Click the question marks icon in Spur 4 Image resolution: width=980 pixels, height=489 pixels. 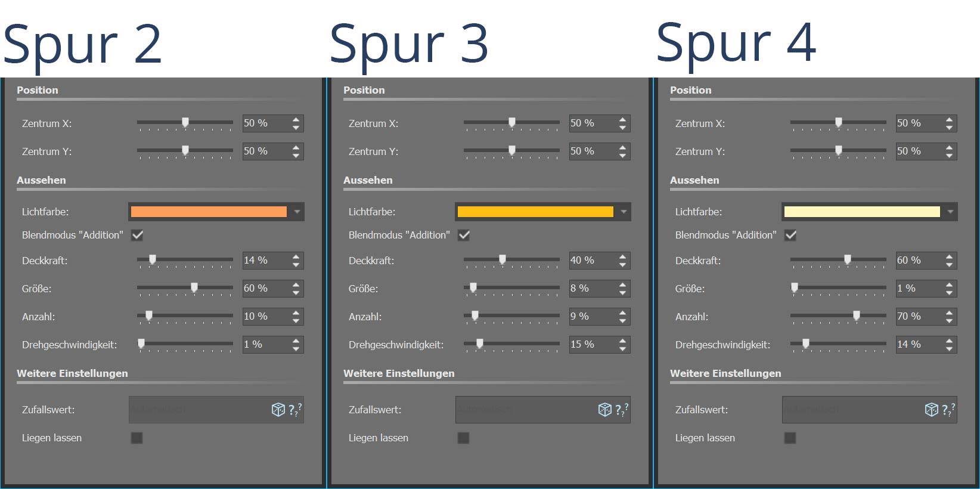948,410
